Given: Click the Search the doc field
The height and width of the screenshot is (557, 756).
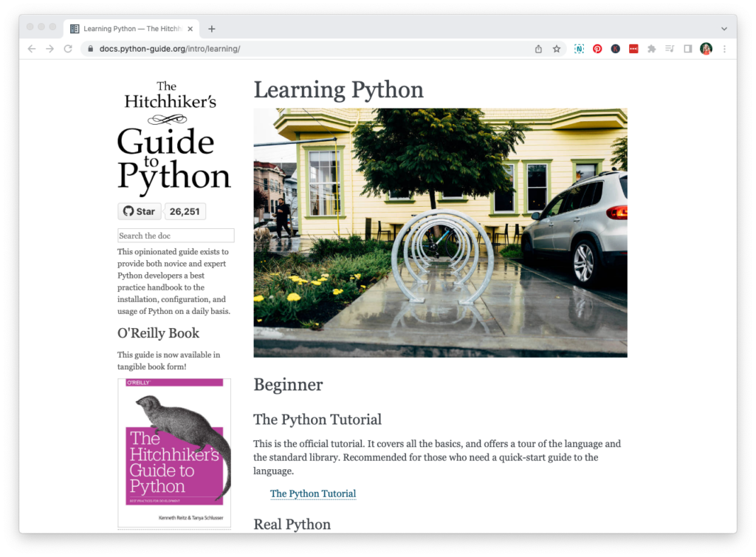Looking at the screenshot, I should (176, 236).
